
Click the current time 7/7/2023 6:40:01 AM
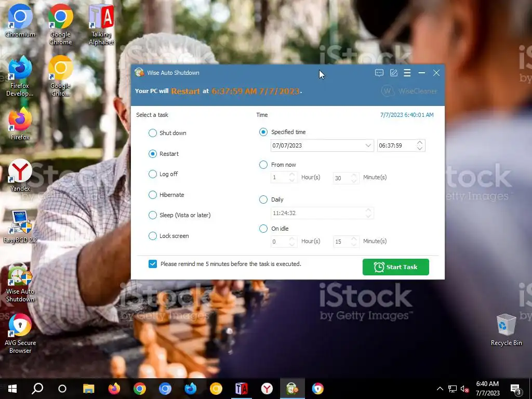(407, 115)
